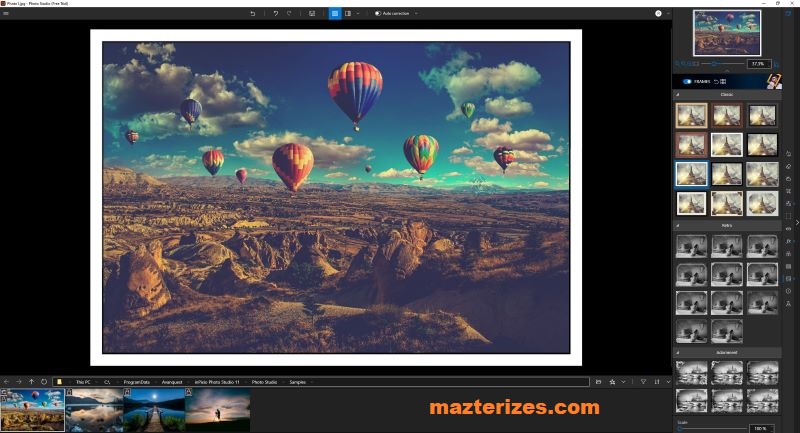Click the Scale 100 % value field

(x=760, y=428)
